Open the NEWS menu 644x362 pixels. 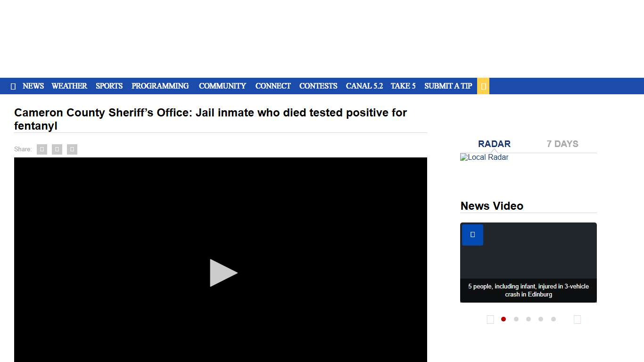click(33, 86)
